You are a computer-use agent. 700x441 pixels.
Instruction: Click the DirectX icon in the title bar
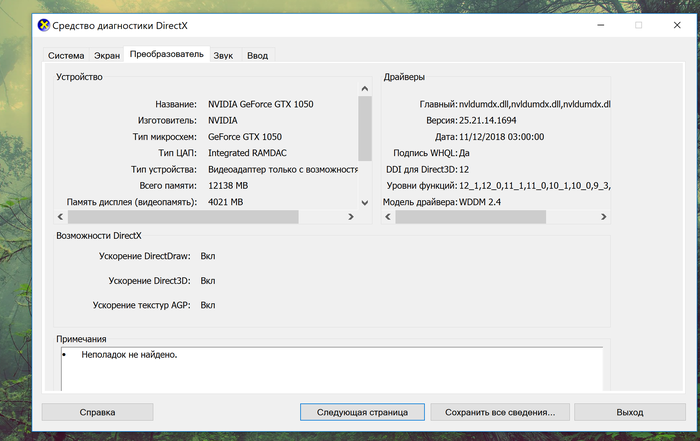[x=44, y=24]
